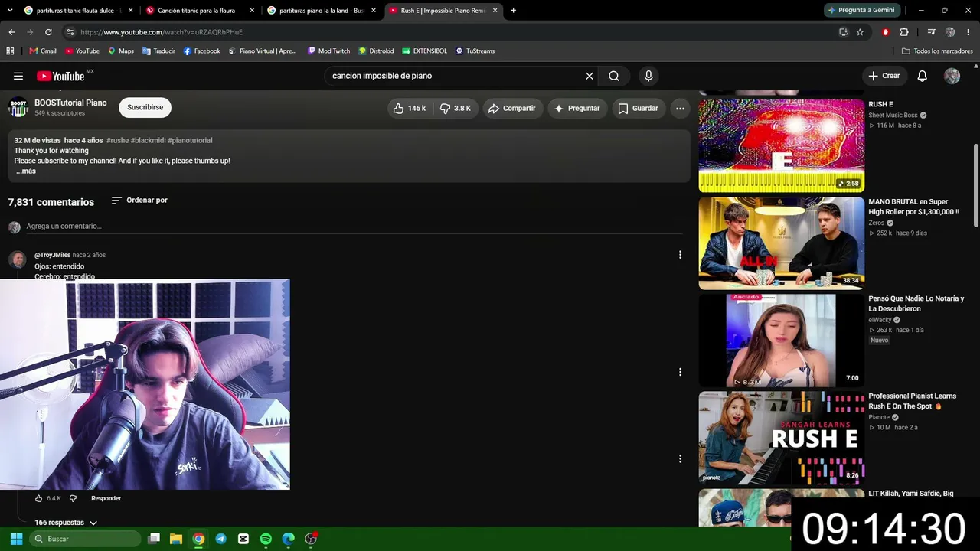Open the Distrokid bookmark
The height and width of the screenshot is (551, 980).
pyautogui.click(x=376, y=51)
